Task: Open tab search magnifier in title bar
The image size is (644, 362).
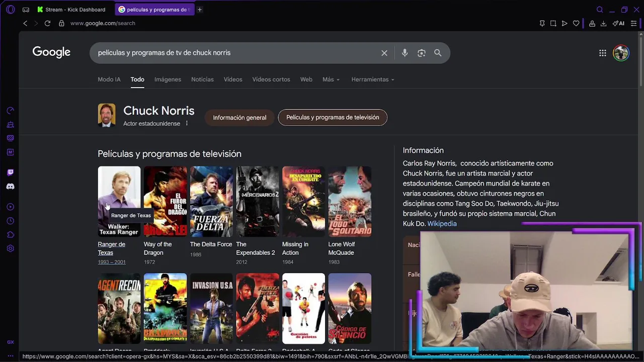Action: click(600, 10)
